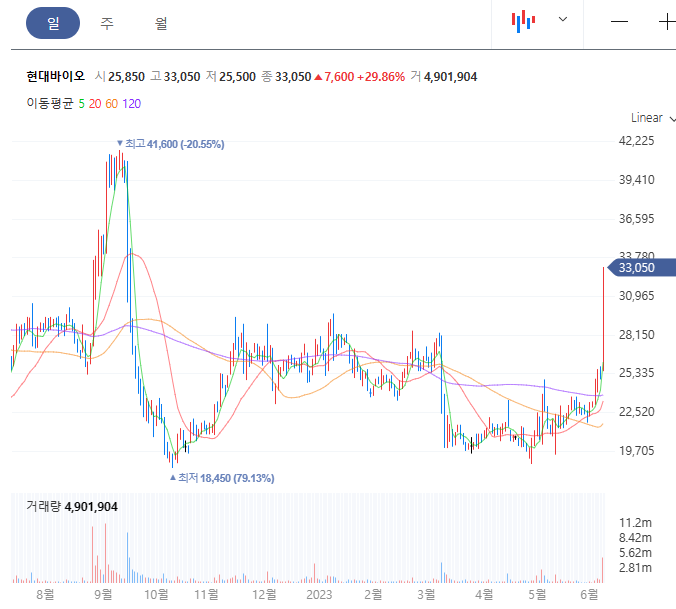Click the 7,600 price change value
The height and width of the screenshot is (609, 676).
click(339, 77)
